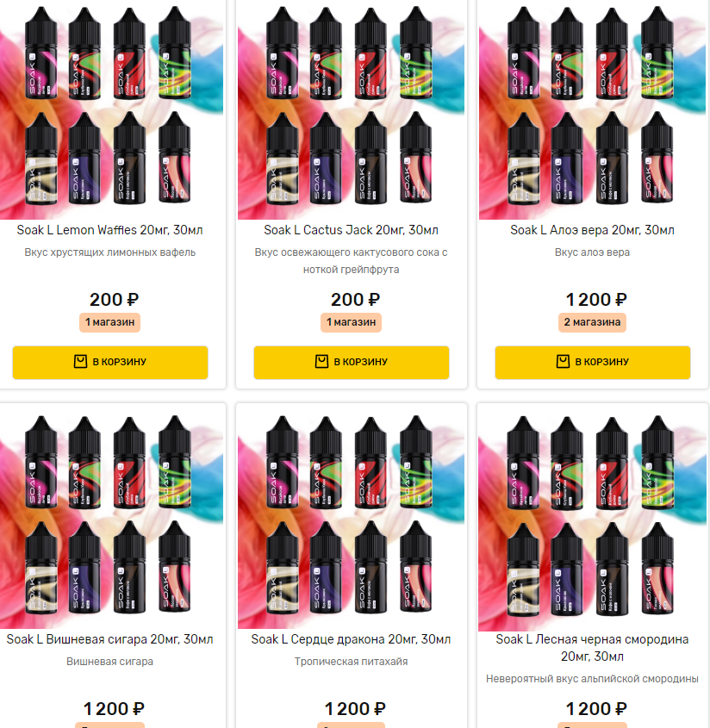Add Soak L Алоэ вера to cart
The width and height of the screenshot is (710, 728).
[593, 362]
